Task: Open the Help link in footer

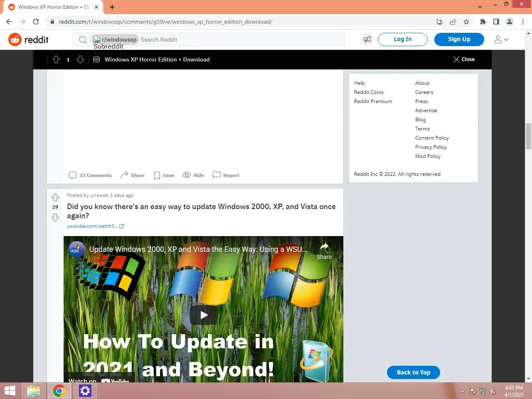Action: [x=360, y=83]
